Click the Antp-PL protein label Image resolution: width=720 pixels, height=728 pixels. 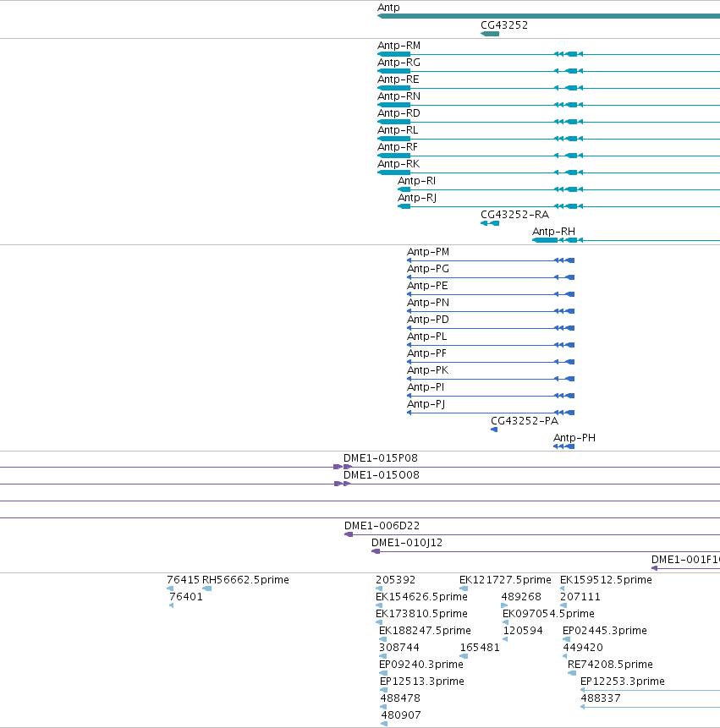tap(427, 337)
